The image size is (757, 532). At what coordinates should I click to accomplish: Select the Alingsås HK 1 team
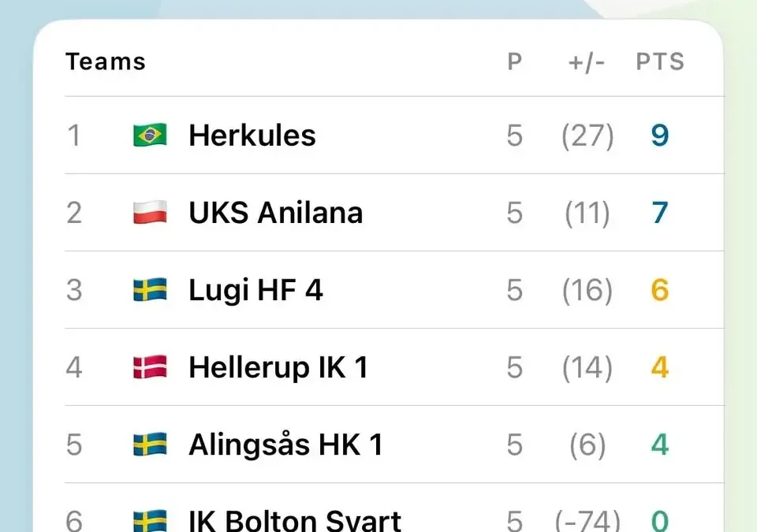pos(285,445)
